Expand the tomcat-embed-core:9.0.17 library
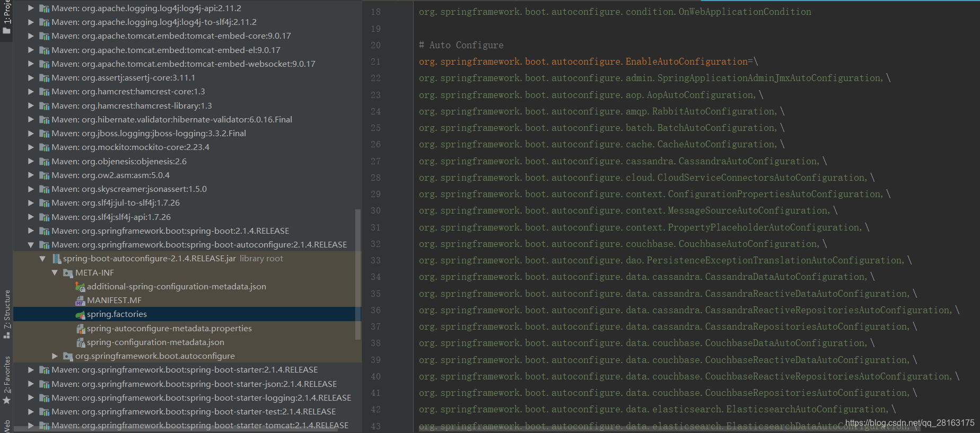Viewport: 980px width, 433px height. (31, 36)
